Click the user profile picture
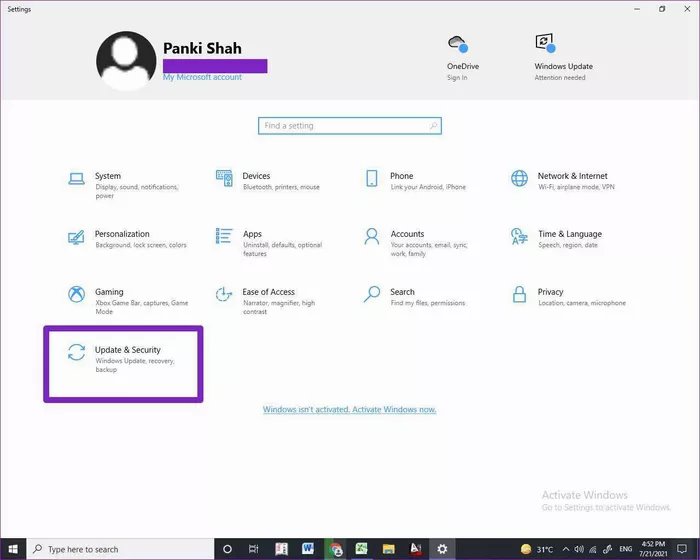 click(126, 61)
